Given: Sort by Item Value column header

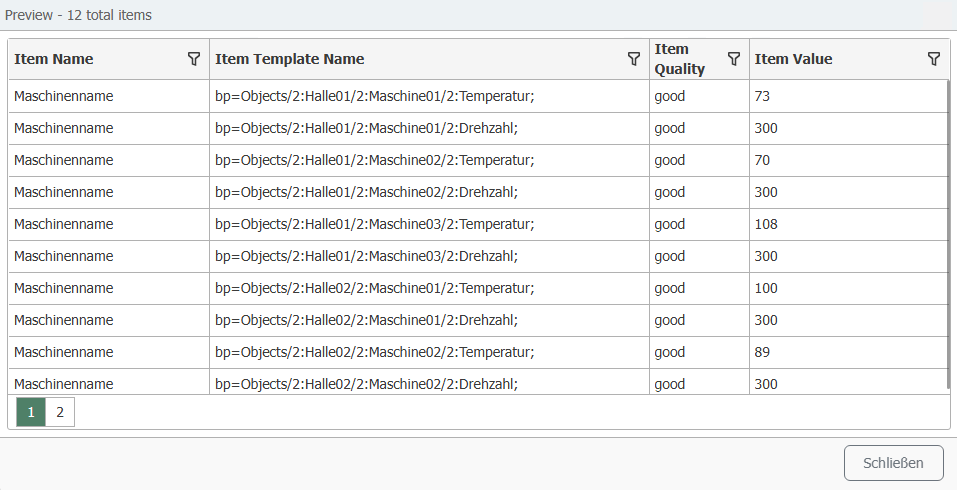Looking at the screenshot, I should pos(793,59).
